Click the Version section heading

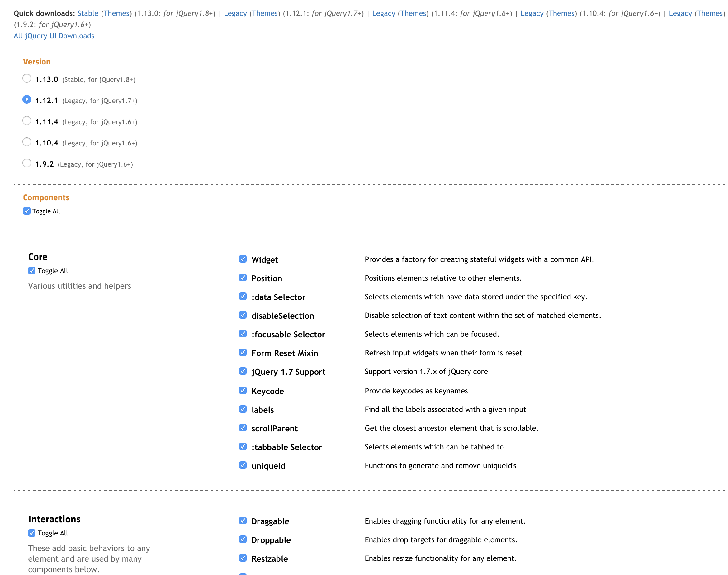click(37, 62)
